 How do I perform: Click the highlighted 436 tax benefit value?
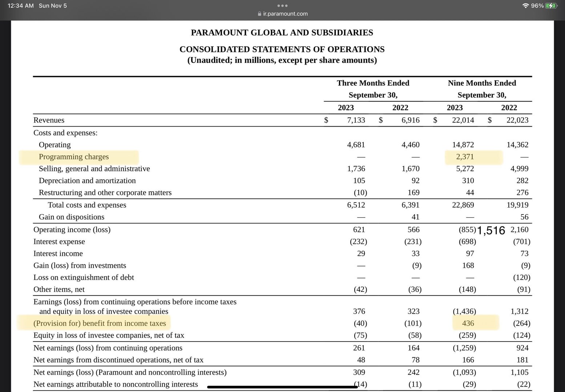click(x=468, y=323)
